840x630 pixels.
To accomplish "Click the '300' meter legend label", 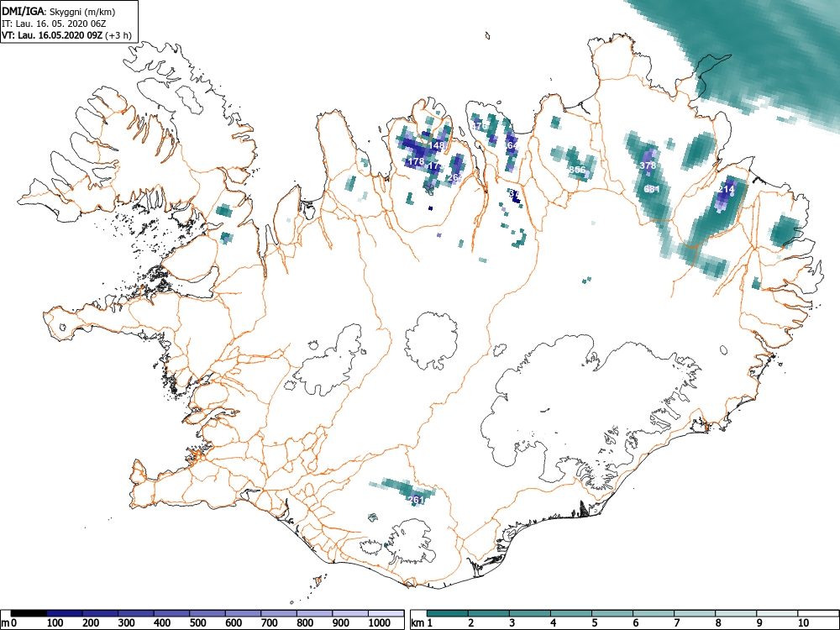I will click(x=127, y=623).
